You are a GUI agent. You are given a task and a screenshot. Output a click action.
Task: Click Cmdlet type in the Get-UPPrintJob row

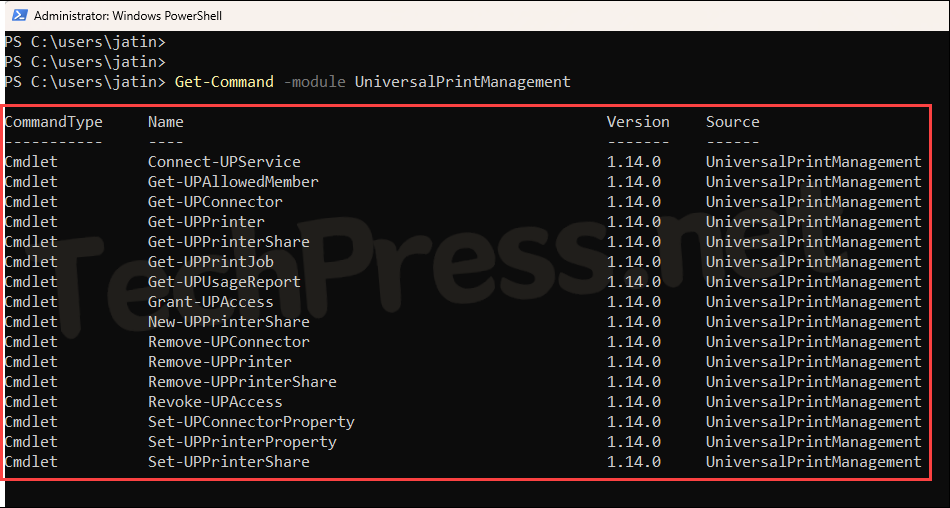(31, 262)
